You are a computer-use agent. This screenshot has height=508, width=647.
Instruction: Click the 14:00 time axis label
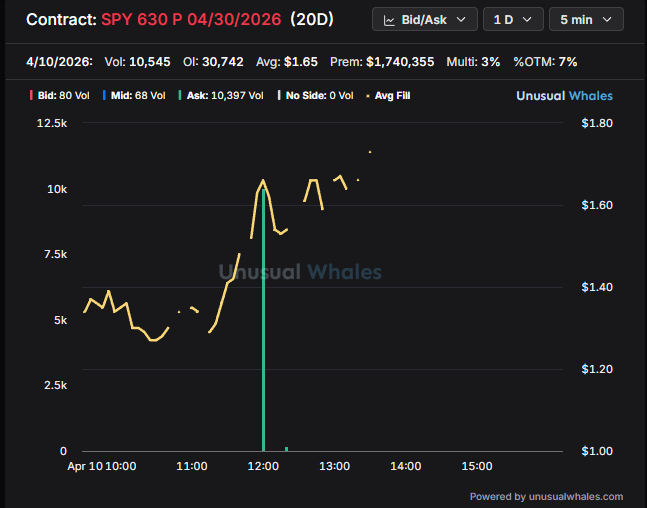point(406,466)
